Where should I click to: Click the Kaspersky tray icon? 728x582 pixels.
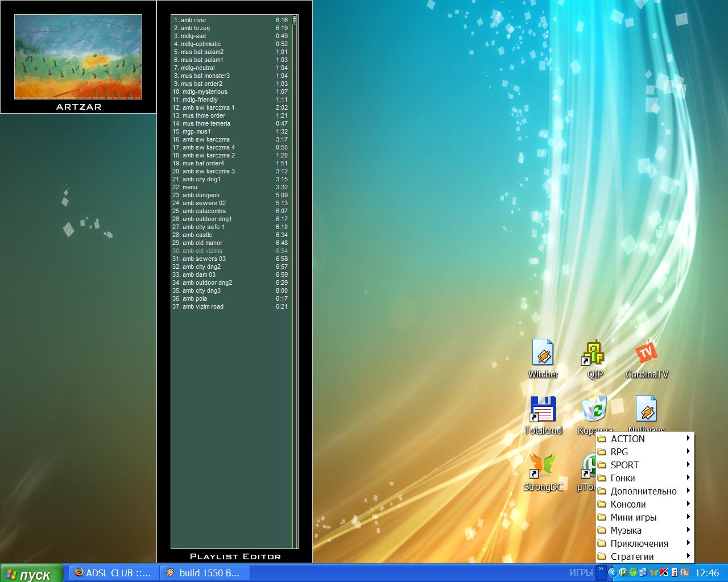(x=663, y=572)
